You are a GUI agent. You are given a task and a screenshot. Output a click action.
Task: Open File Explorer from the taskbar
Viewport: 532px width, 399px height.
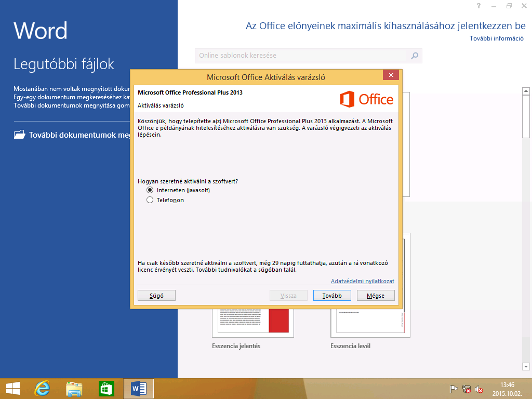[x=74, y=389]
